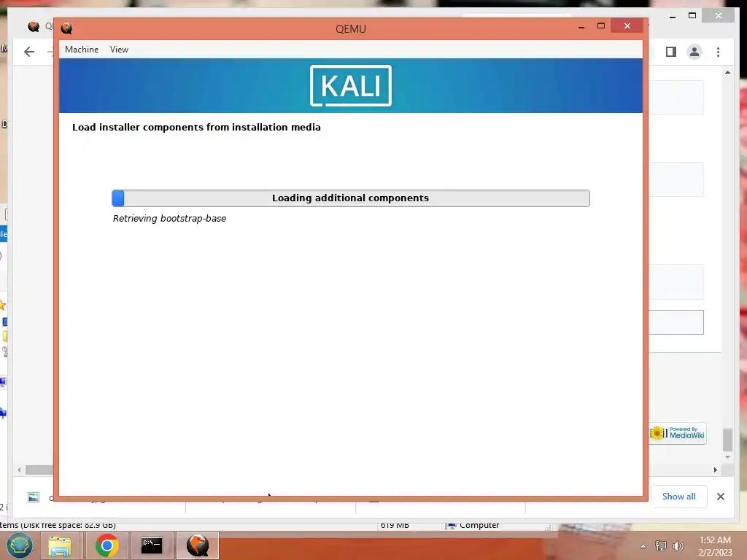Click the Powered by MediaWiki badge
Viewport: 747px width, 560px height.
[678, 433]
